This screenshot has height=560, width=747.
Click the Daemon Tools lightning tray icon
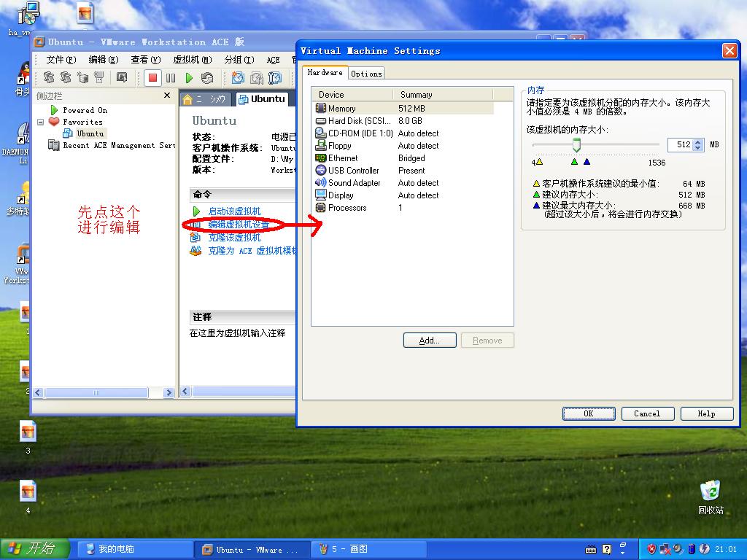705,549
